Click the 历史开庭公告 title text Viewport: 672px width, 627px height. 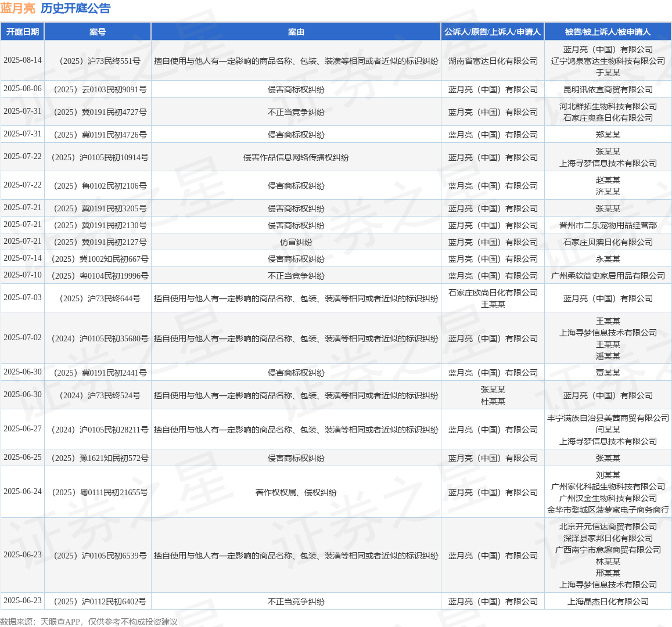click(x=76, y=8)
